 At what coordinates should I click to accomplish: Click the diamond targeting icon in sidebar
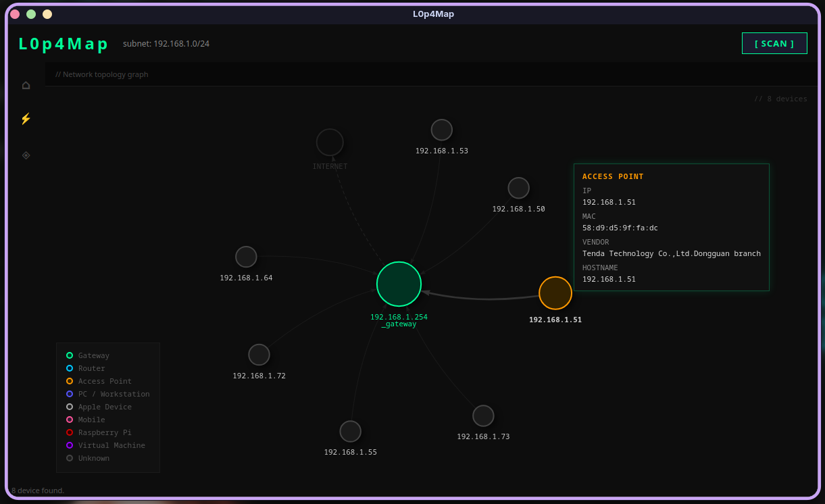pos(26,155)
